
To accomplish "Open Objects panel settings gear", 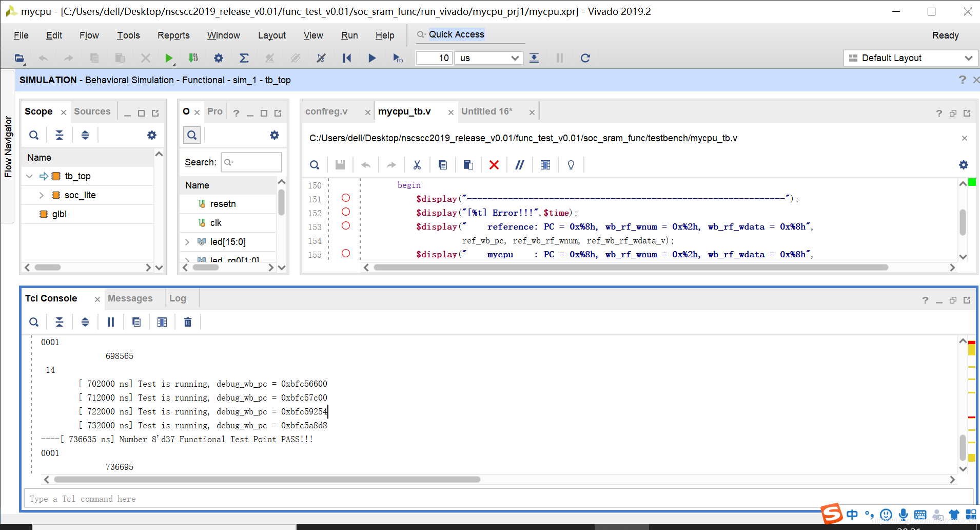I will [x=275, y=135].
